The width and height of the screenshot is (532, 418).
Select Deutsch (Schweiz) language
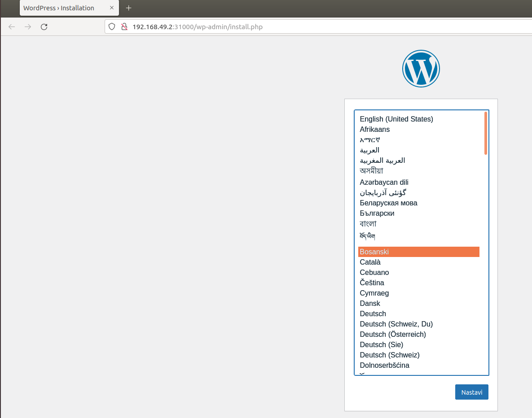point(419,355)
